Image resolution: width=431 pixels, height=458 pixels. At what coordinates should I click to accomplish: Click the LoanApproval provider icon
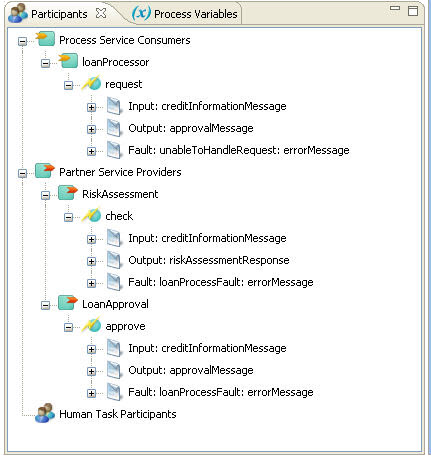(x=68, y=303)
